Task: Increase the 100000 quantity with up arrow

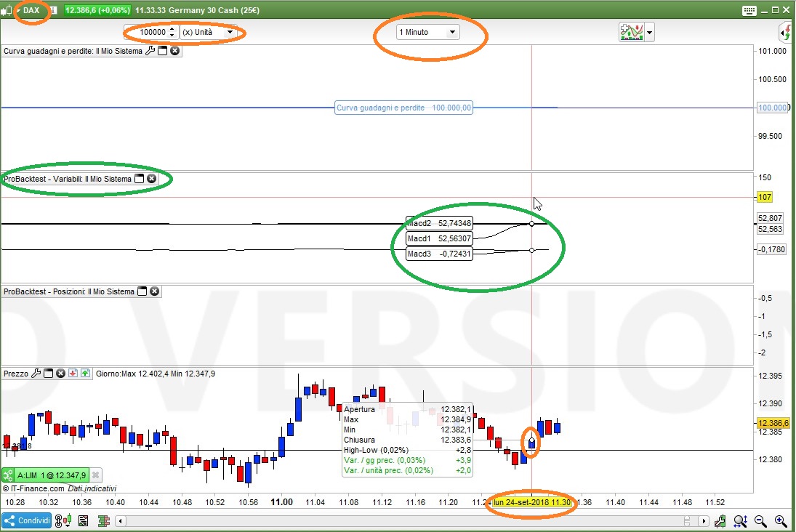Action: tap(172, 29)
